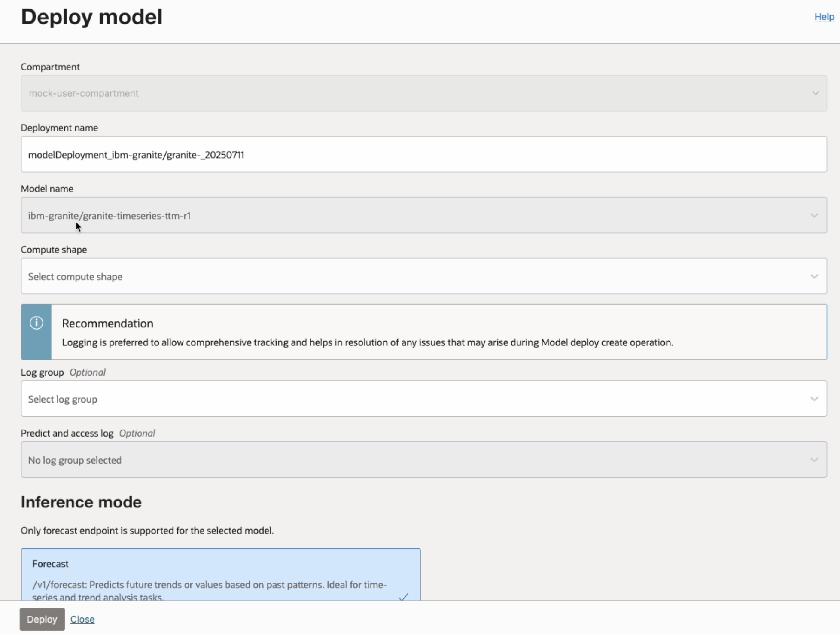Click the Recommendation logging message text
Screen dimensions: 840x635
[x=367, y=342]
